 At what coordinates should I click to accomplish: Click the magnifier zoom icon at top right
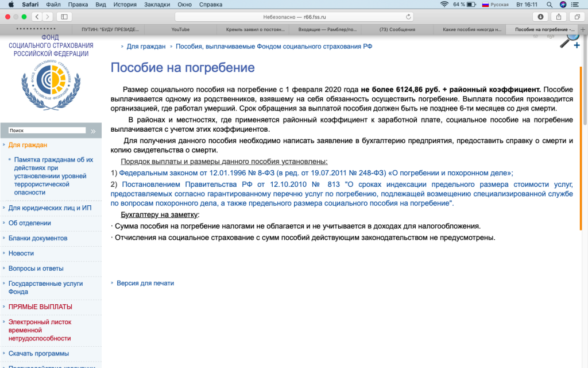[571, 39]
